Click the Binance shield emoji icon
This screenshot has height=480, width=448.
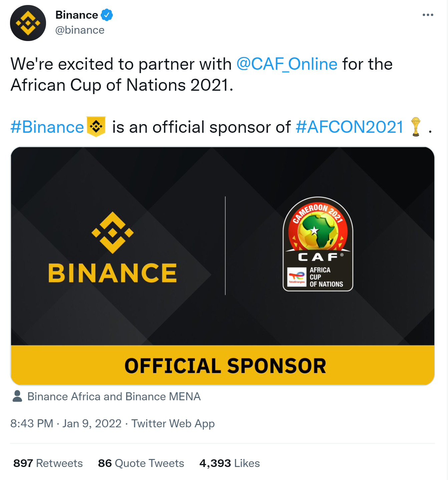point(96,126)
